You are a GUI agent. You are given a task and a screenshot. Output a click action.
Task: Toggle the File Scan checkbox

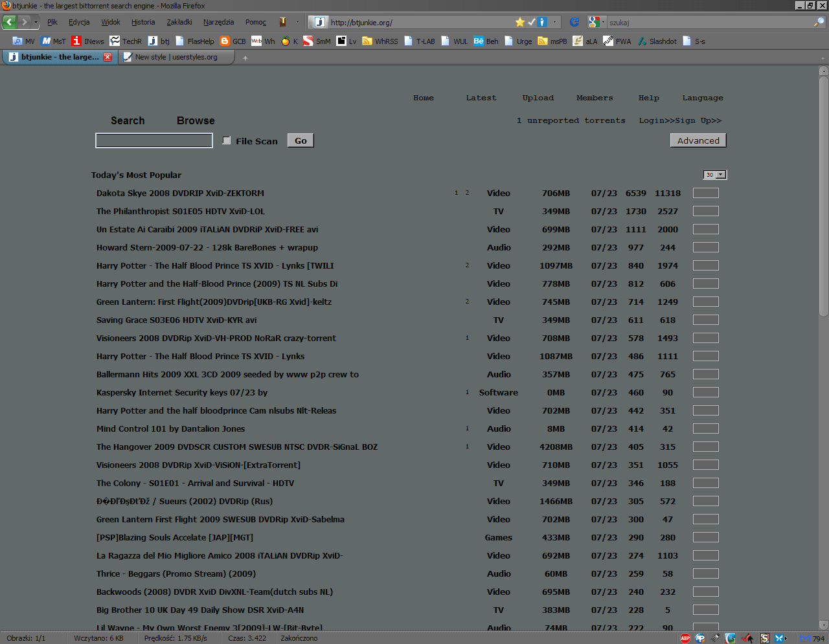227,140
